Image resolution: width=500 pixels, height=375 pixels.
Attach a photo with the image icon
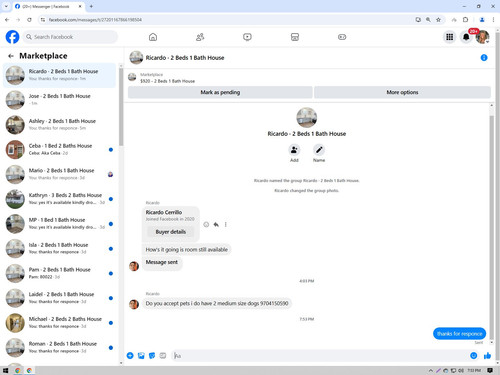point(141,356)
